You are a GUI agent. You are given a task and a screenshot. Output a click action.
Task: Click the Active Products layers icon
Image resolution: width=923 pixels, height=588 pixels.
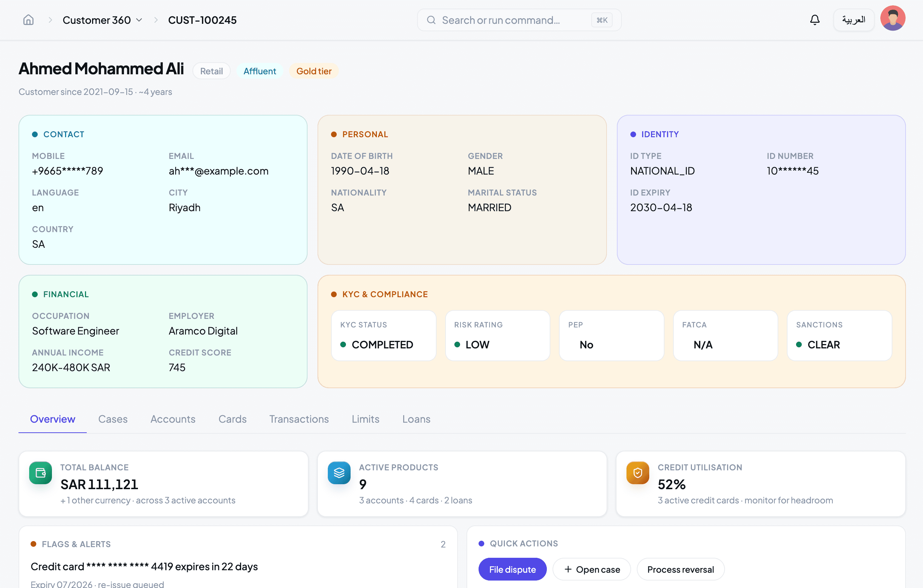[339, 472]
